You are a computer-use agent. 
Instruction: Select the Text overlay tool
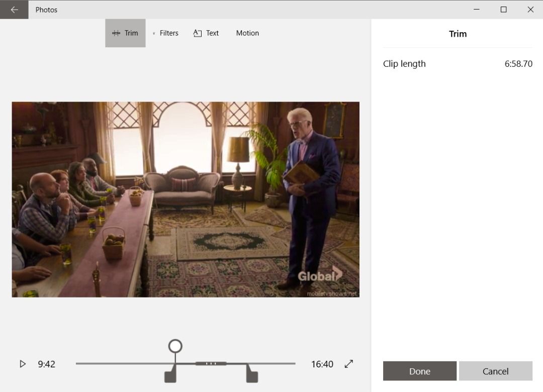[206, 33]
